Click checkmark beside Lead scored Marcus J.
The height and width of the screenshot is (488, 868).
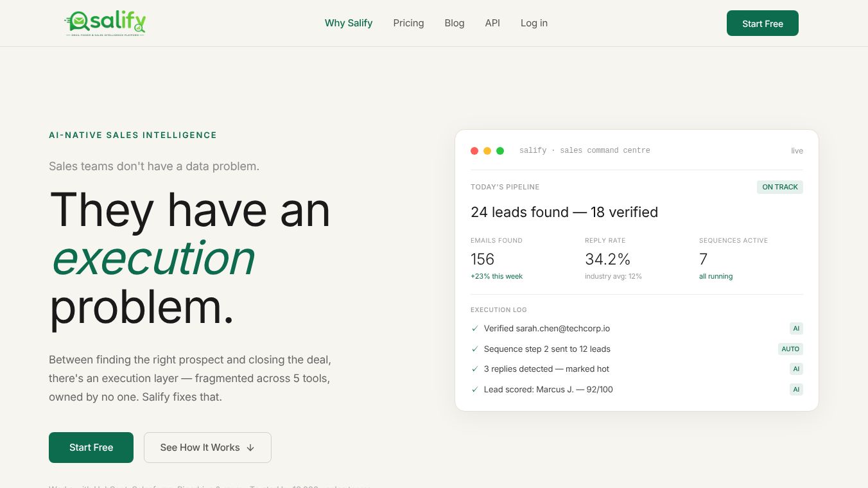[475, 389]
